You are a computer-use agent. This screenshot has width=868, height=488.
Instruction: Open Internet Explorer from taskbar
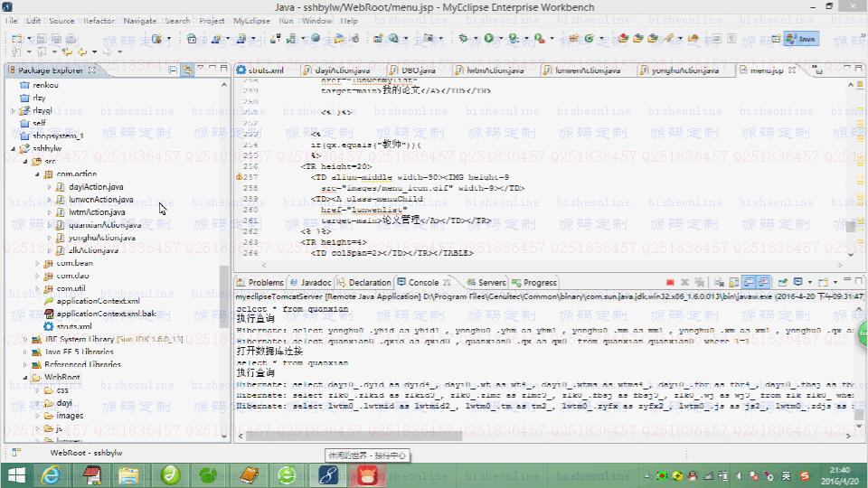coord(51,475)
